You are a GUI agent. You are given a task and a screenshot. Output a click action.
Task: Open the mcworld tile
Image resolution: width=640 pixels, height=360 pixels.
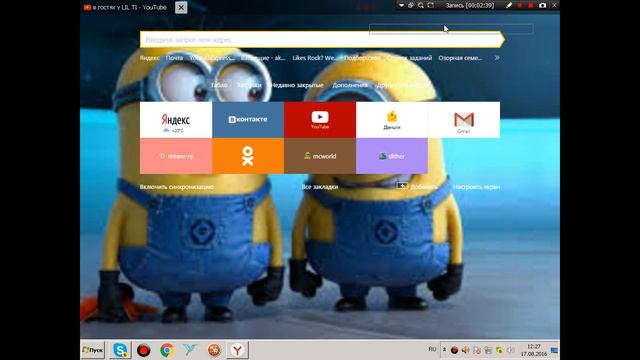pyautogui.click(x=320, y=156)
